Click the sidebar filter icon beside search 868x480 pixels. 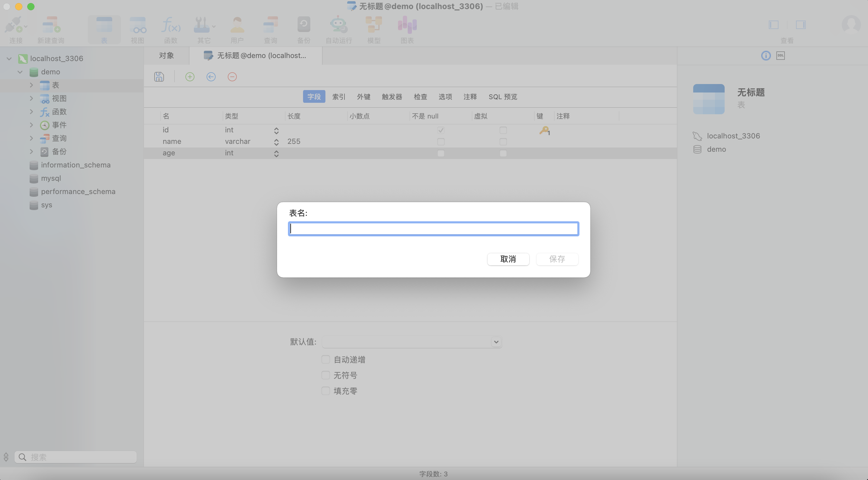[6, 457]
